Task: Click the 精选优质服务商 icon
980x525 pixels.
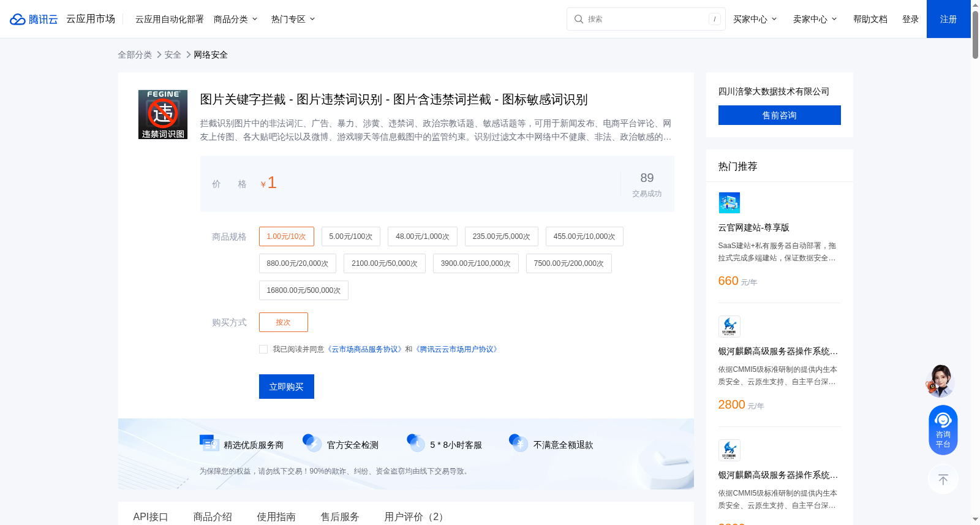Action: tap(209, 443)
